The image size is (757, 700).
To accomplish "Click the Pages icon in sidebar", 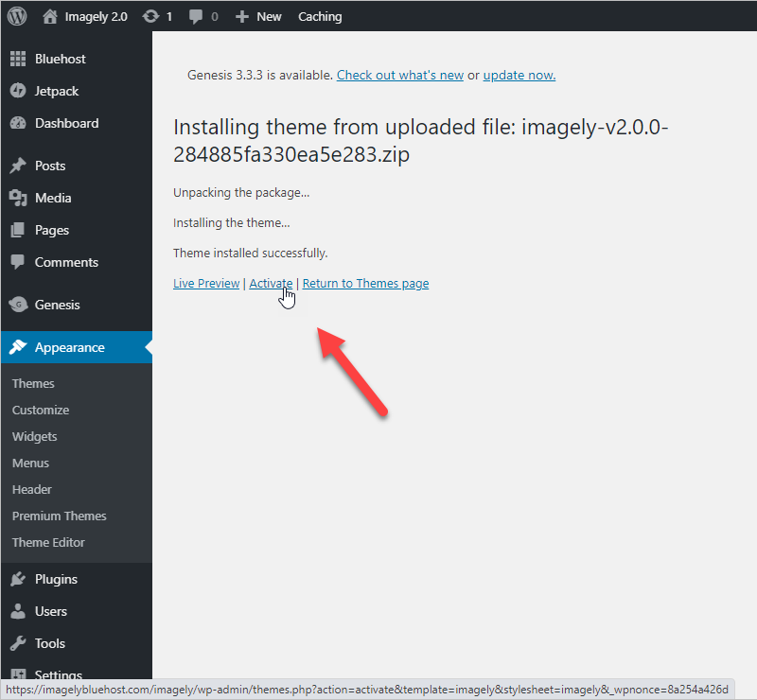I will (18, 230).
